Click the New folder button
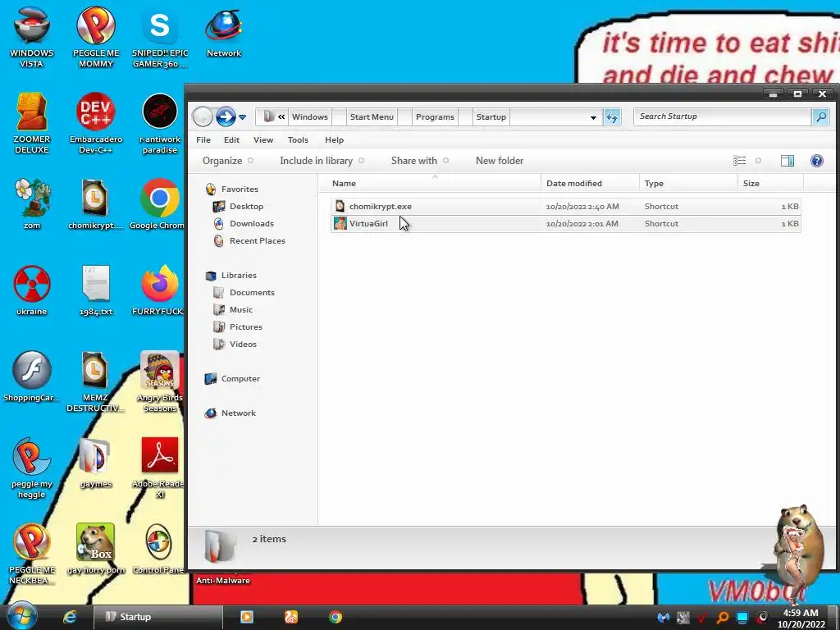The image size is (840, 630). [500, 161]
